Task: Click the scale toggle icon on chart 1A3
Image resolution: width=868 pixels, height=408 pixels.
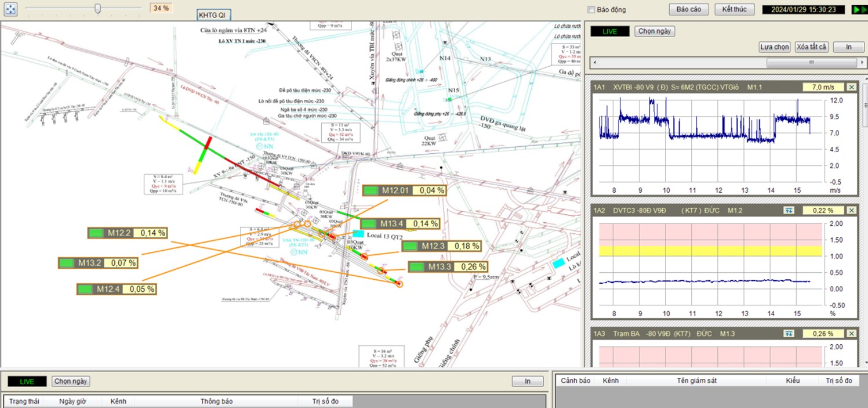Action: click(789, 334)
